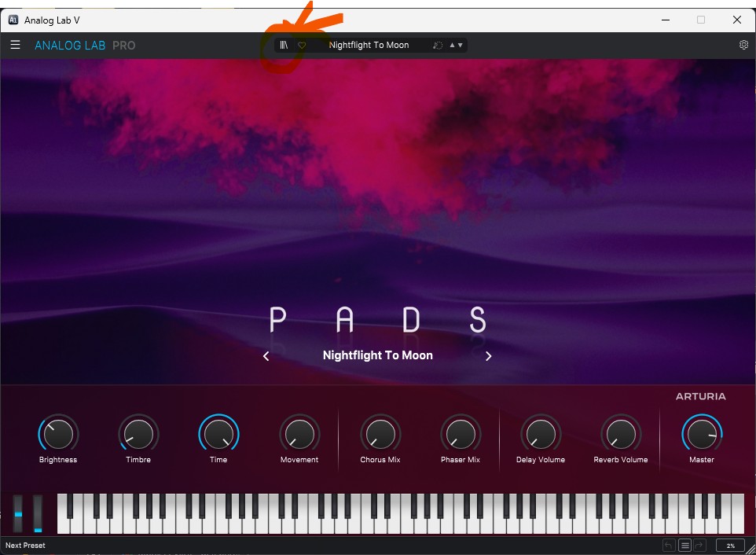Click the Reverb Volume knob
This screenshot has width=756, height=555.
tap(621, 433)
